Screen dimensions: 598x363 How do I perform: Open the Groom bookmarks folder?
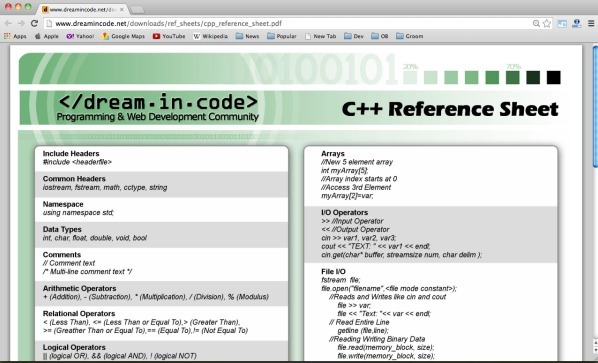pos(410,36)
